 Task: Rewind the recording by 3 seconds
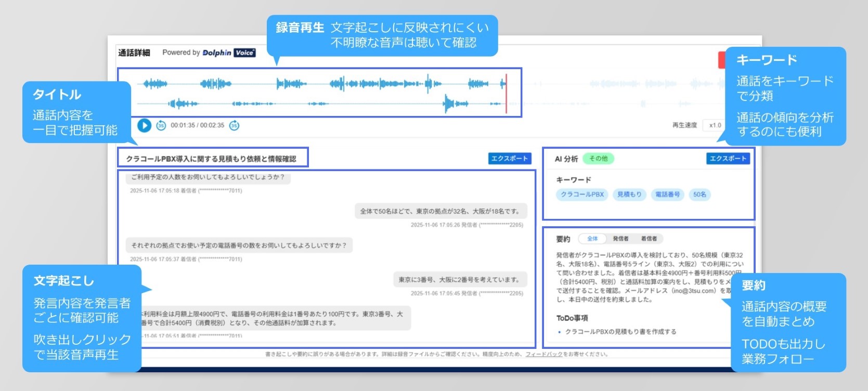pos(161,125)
